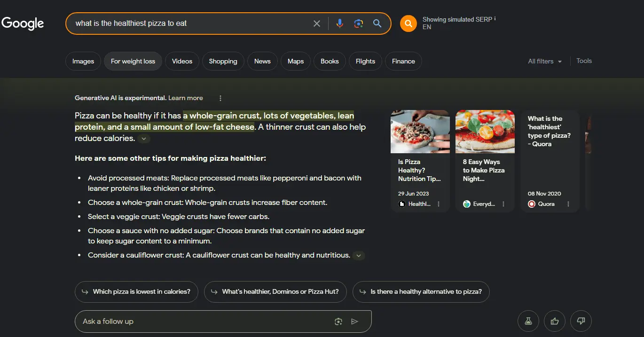Give thumbs up feedback
This screenshot has height=337, width=644.
pos(555,321)
